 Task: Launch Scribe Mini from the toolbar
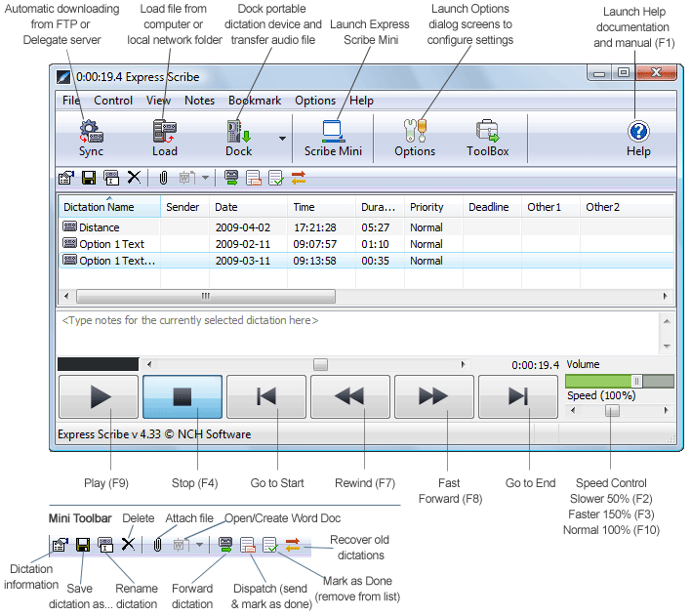332,132
